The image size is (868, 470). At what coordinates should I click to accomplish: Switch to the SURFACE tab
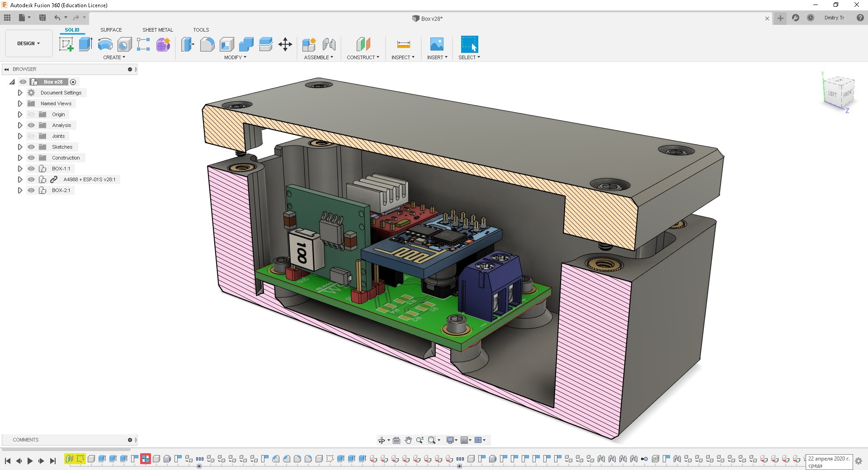pos(111,30)
